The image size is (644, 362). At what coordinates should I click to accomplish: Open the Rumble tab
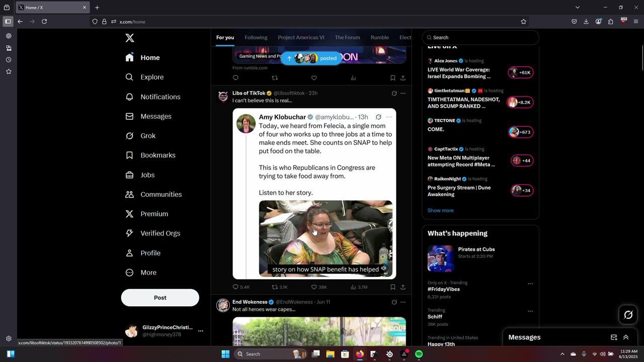point(379,37)
